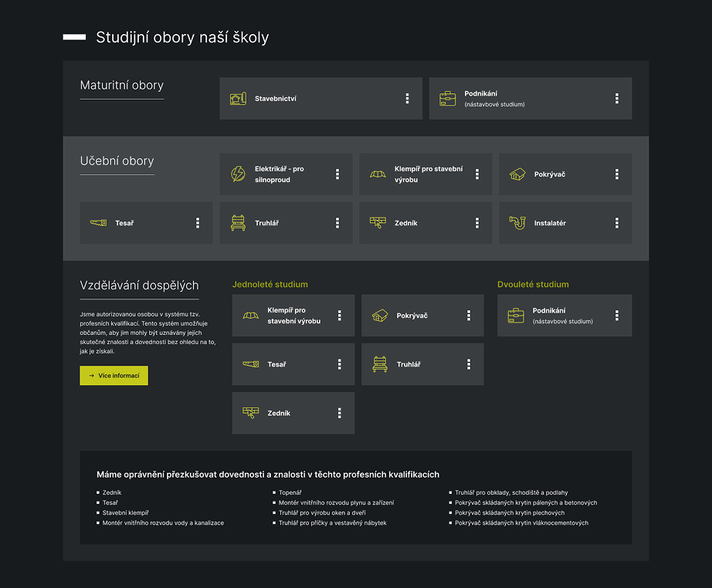
Task: Click the Pokrývač roof icon in Učební obory
Action: click(517, 174)
